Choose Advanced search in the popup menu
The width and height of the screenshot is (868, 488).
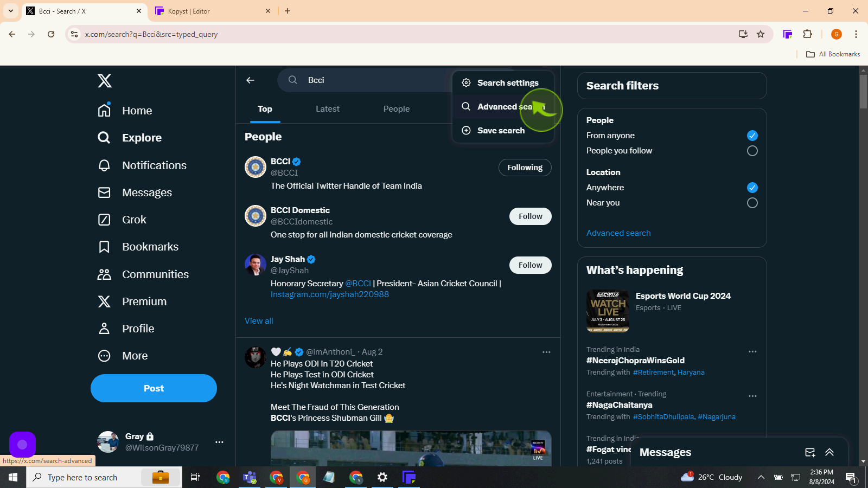(x=503, y=107)
